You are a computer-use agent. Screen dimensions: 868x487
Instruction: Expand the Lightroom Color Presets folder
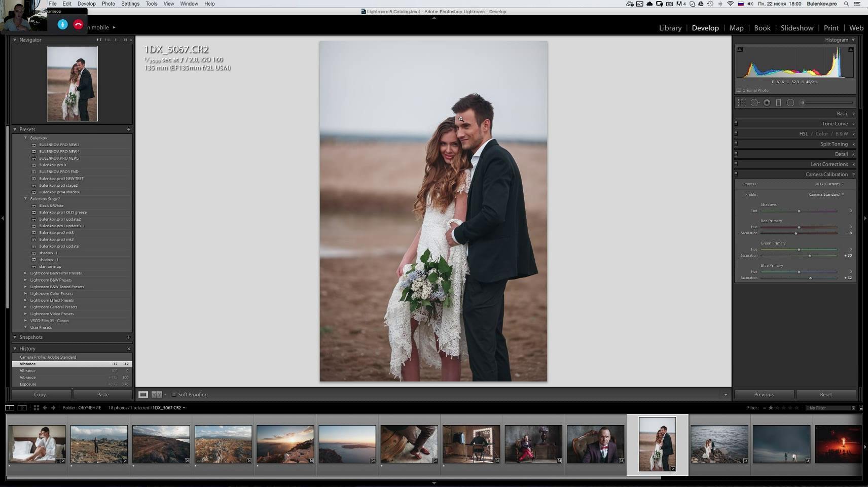(26, 293)
